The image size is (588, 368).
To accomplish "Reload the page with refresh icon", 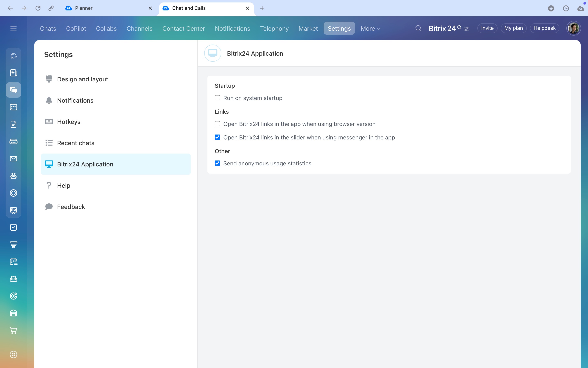I will [38, 8].
